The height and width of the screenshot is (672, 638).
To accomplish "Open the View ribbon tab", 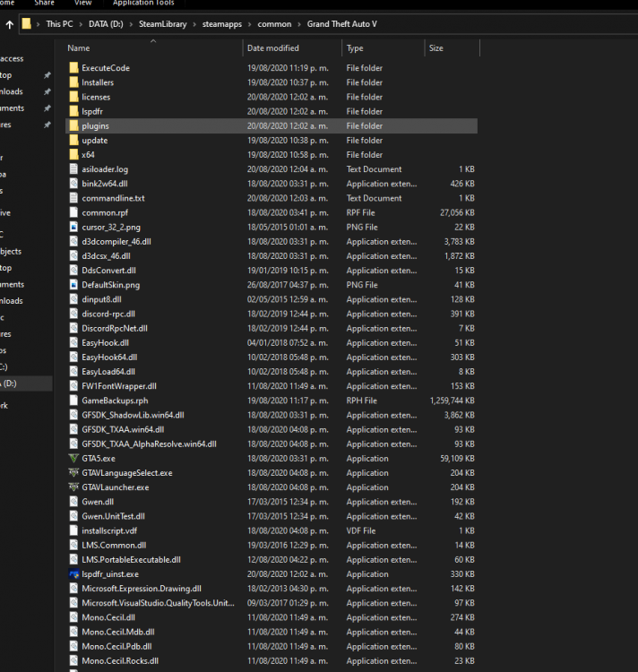I will pos(82,3).
